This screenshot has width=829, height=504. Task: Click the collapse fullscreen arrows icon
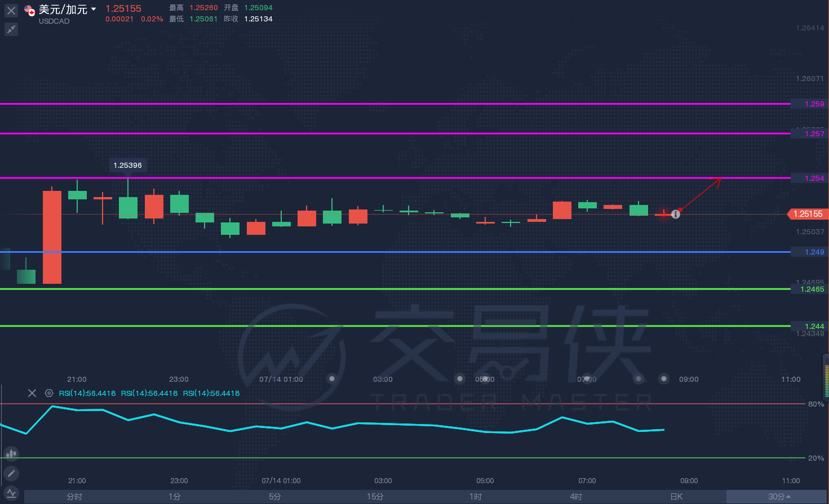click(11, 29)
